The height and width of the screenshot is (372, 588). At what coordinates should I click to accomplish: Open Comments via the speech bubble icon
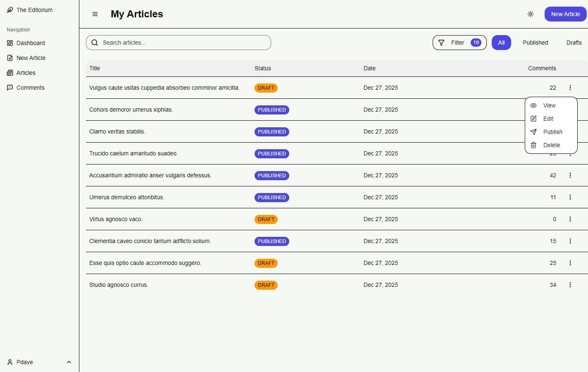(10, 88)
